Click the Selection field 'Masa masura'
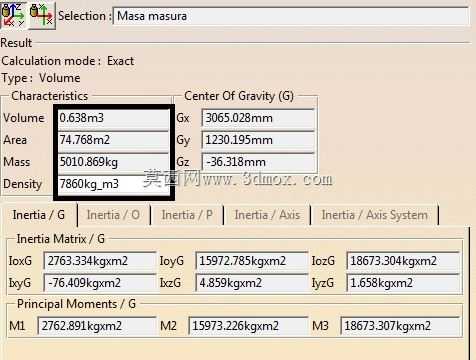Image resolution: width=476 pixels, height=360 pixels. [x=291, y=16]
